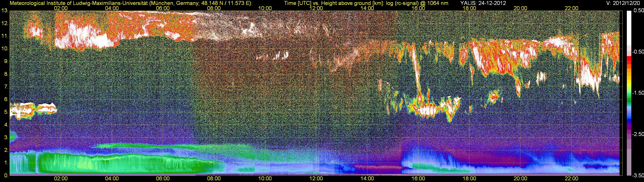Select the 06:00 label on the top time axis
The width and height of the screenshot is (644, 182).
pos(163,8)
